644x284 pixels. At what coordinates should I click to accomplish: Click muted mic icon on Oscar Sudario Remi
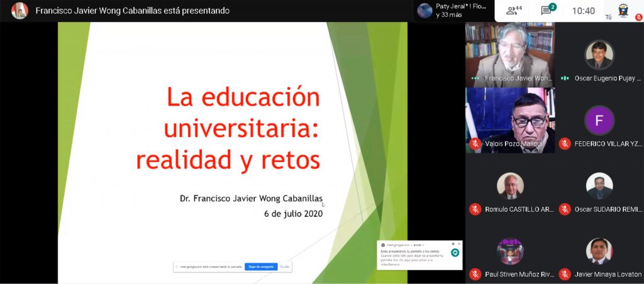click(565, 209)
